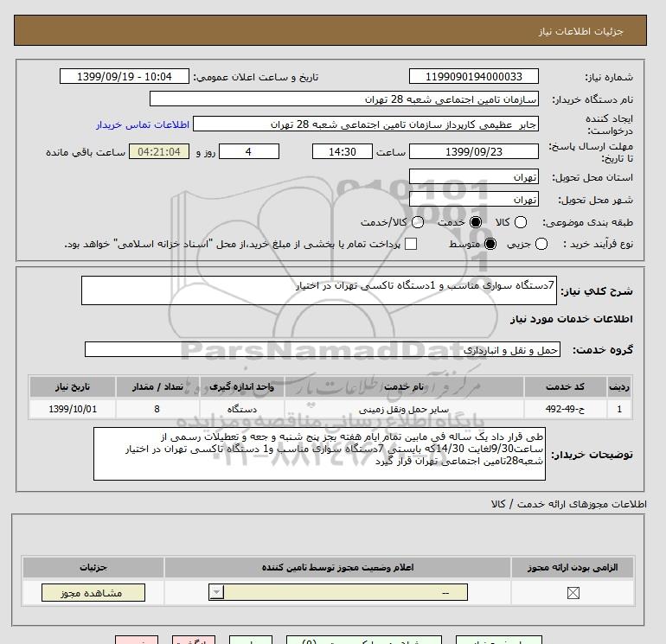Click the row number cell 1
The image size is (666, 644).
[619, 409]
